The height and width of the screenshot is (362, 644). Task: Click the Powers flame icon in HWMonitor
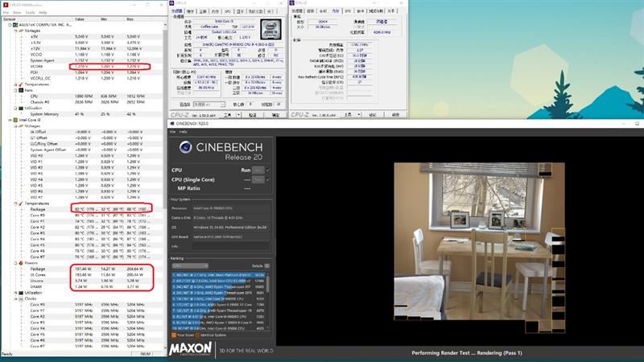tap(21, 263)
